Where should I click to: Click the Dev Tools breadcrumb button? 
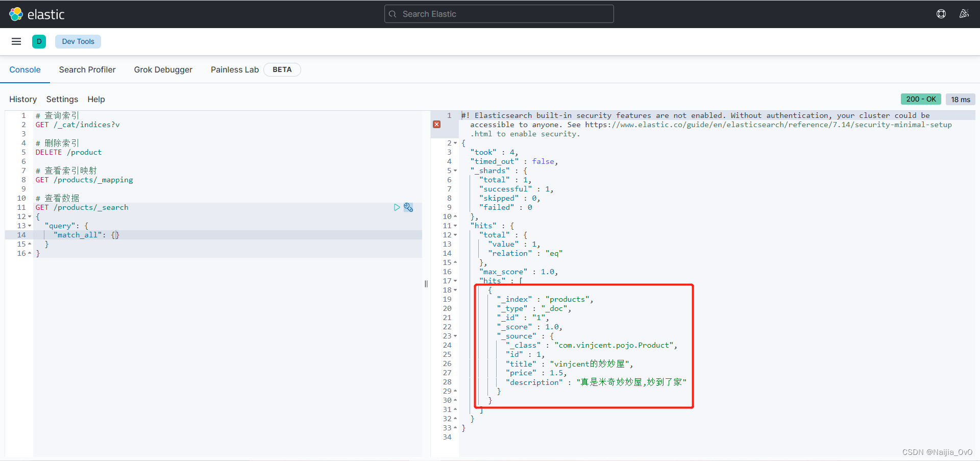click(x=78, y=41)
